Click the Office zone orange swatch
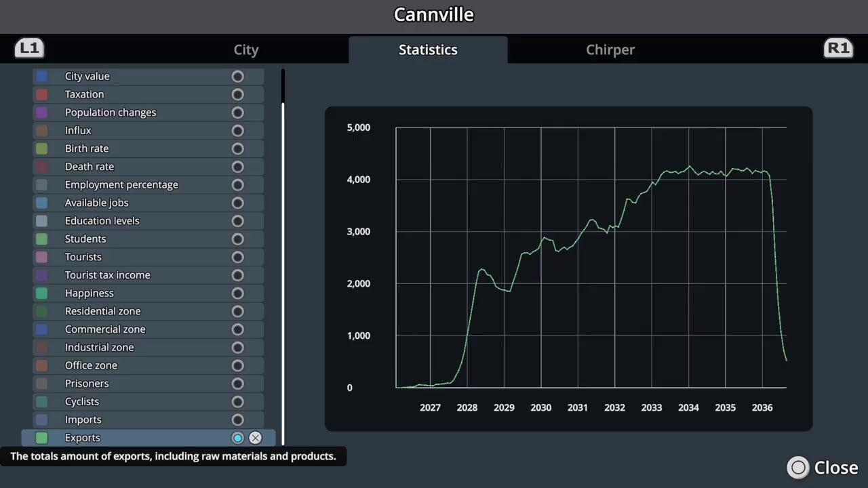The height and width of the screenshot is (488, 868). [x=42, y=365]
